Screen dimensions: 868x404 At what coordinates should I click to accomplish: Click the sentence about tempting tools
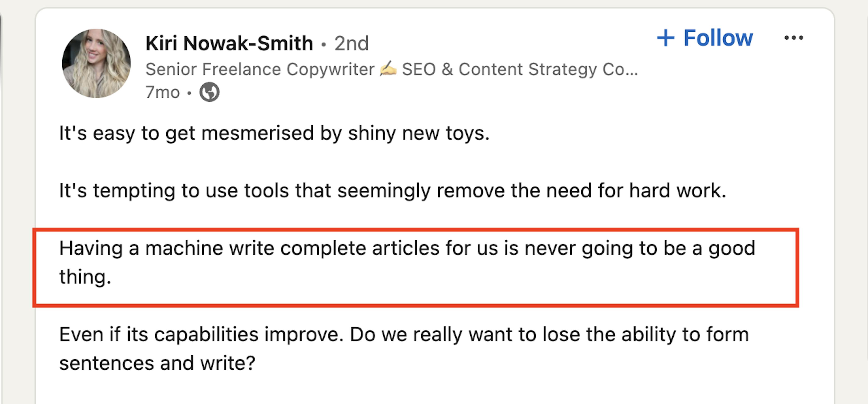(x=393, y=191)
